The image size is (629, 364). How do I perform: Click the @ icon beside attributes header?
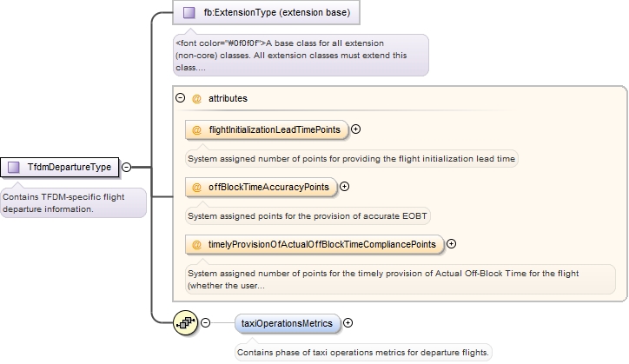(x=196, y=98)
